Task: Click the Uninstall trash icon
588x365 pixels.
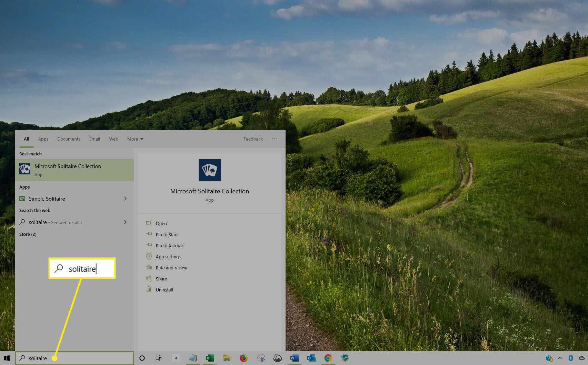Action: [149, 289]
